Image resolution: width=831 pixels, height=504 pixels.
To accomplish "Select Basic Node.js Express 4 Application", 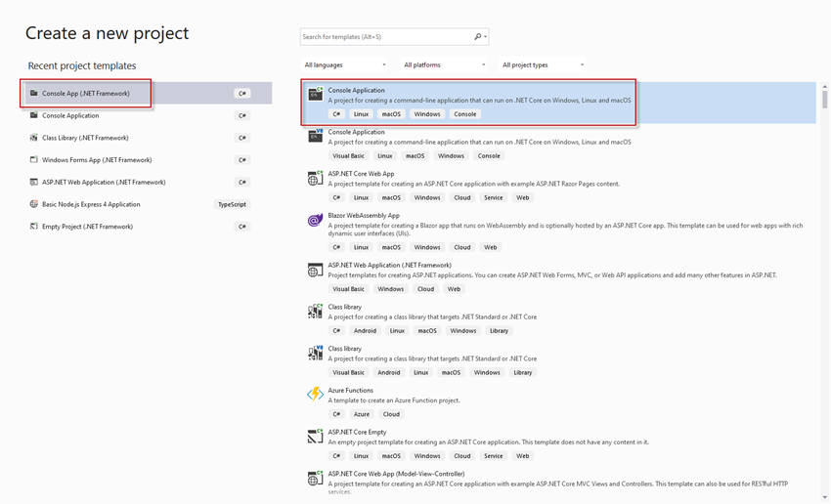I will coord(149,204).
